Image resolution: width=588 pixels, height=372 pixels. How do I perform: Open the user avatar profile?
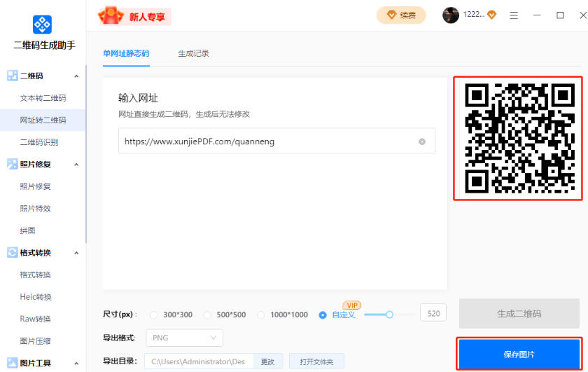tap(451, 15)
